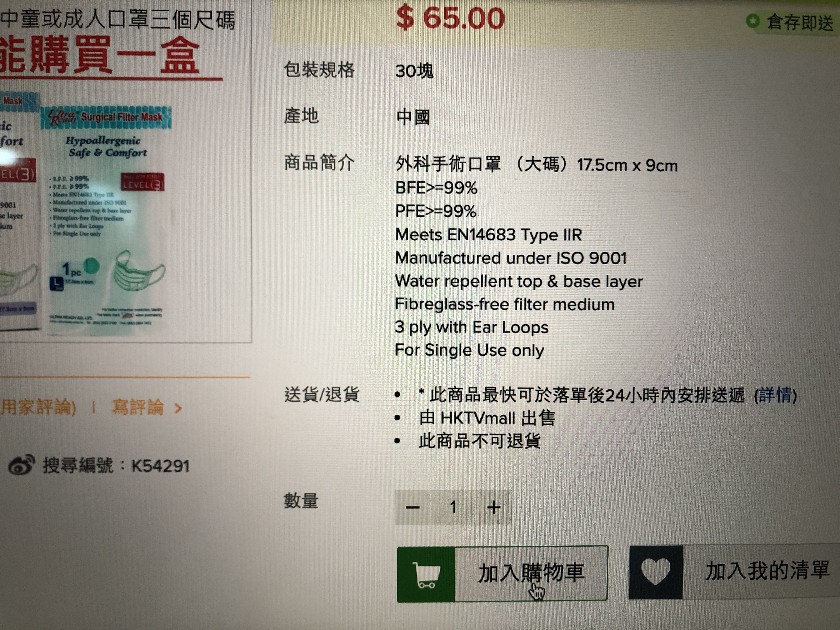This screenshot has height=630, width=840.
Task: Click the $65.00 price label
Action: click(x=450, y=18)
